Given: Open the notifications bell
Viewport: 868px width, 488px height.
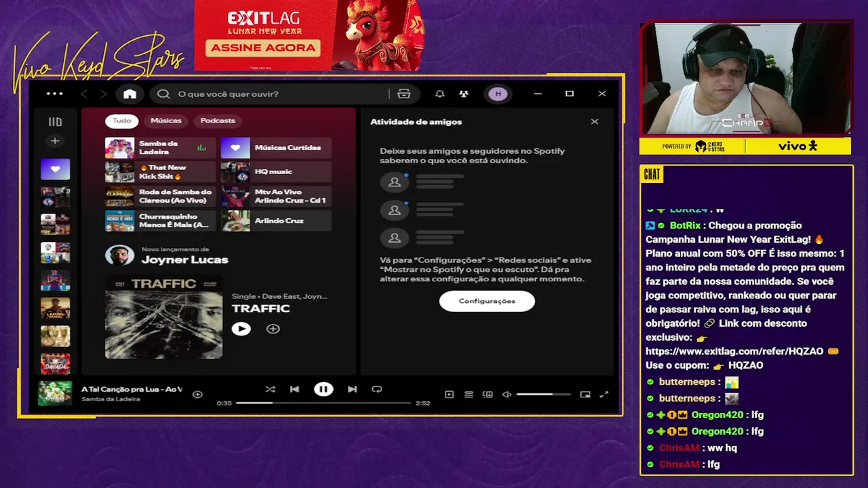Looking at the screenshot, I should click(x=439, y=94).
